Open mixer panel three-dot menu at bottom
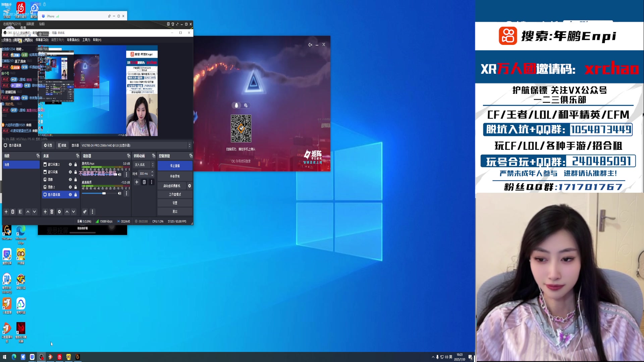This screenshot has width=644, height=362. (93, 212)
